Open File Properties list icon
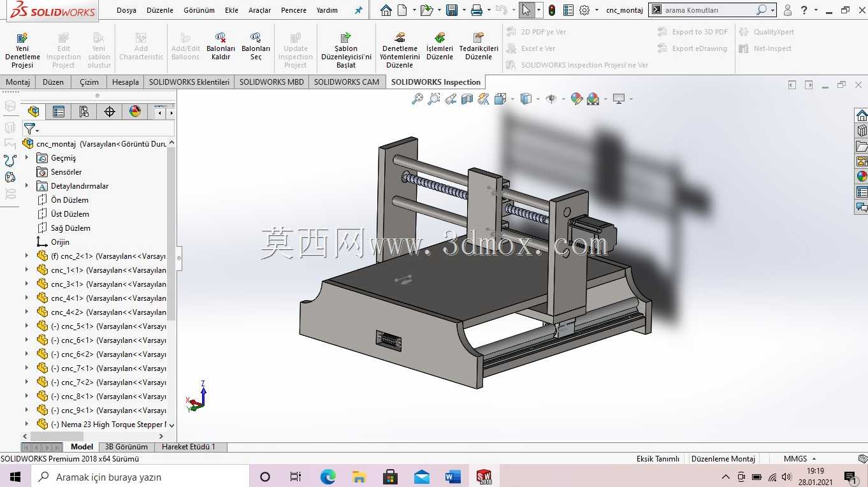 [568, 10]
